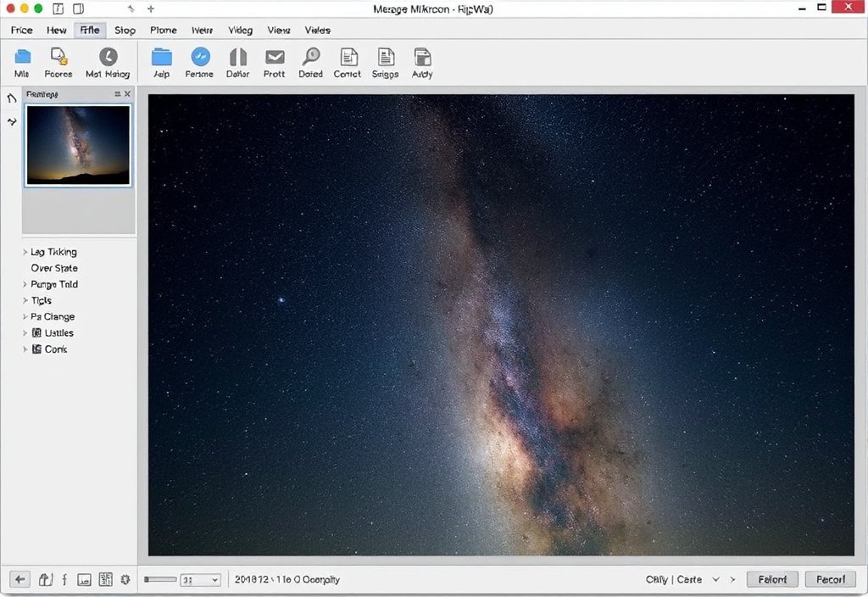Select the Ferme tool in the toolbar
Image resolution: width=868 pixels, height=597 pixels.
point(200,62)
